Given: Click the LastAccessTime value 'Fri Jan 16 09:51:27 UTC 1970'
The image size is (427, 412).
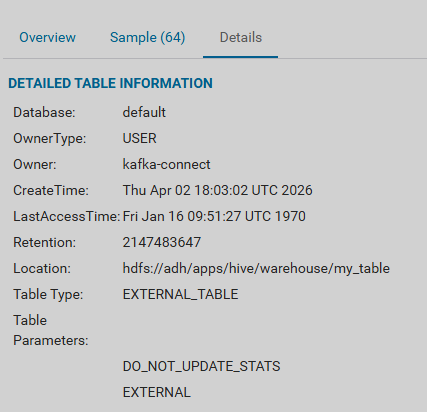Looking at the screenshot, I should click(x=214, y=216).
